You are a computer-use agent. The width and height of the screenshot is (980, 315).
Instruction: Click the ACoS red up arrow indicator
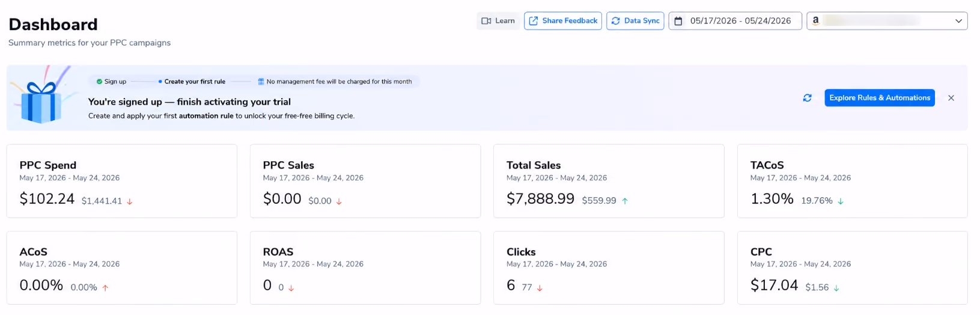[x=105, y=288]
